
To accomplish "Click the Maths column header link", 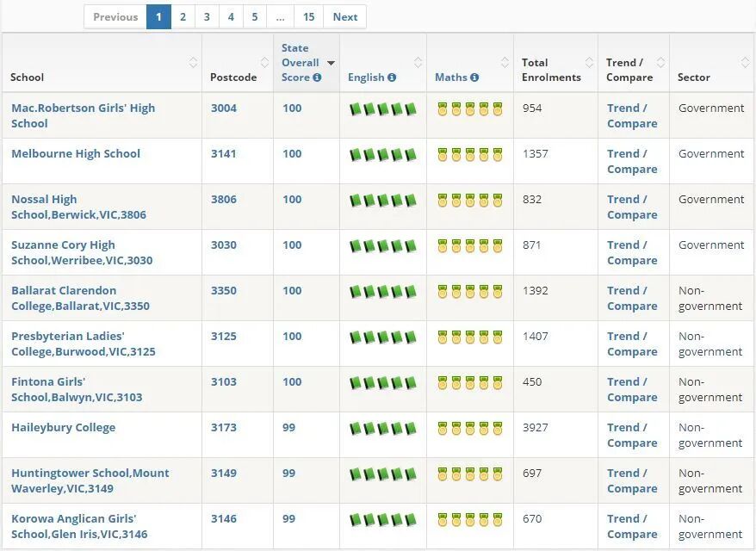I will (451, 77).
